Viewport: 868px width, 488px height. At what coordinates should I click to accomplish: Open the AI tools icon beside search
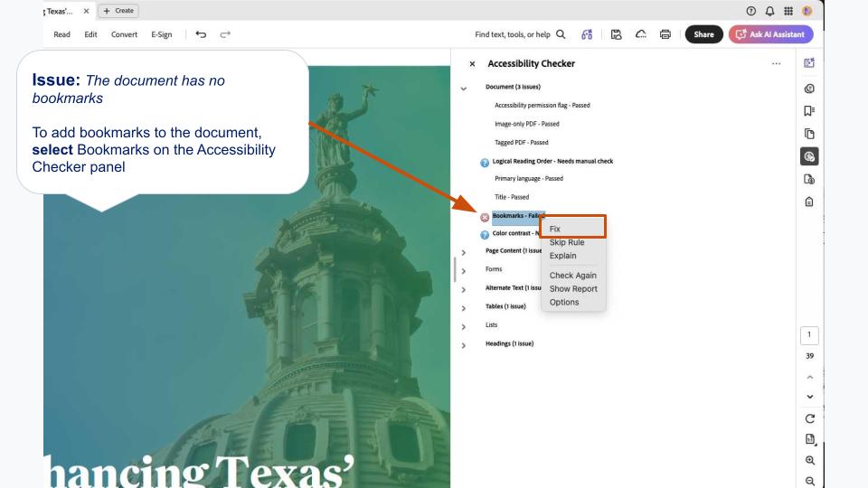[x=587, y=34]
